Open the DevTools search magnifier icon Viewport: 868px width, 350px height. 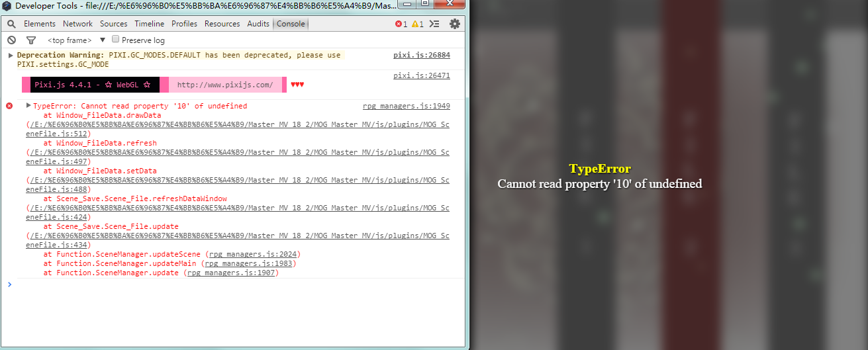click(x=11, y=24)
